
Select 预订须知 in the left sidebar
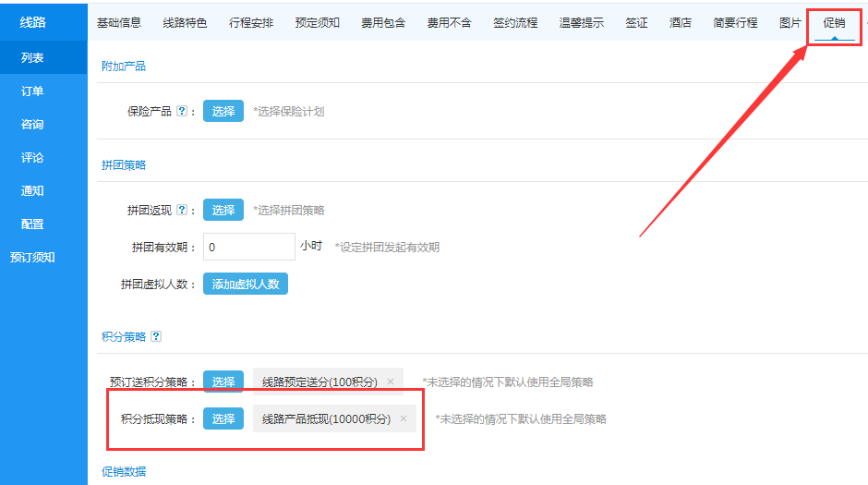32,258
